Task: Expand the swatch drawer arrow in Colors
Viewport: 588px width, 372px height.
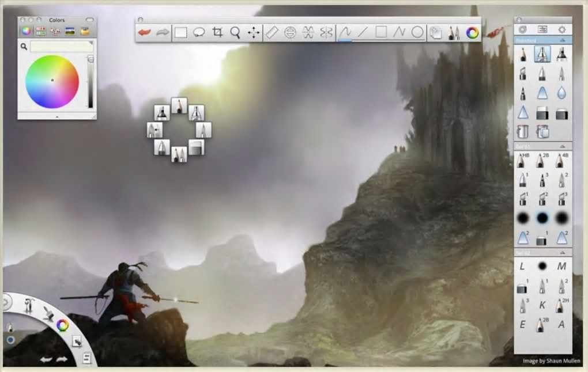Action: click(x=56, y=117)
